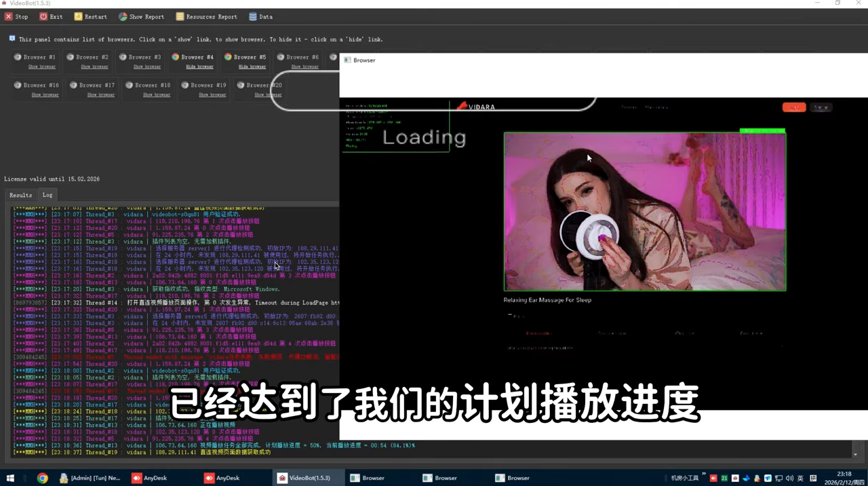This screenshot has height=486, width=868.
Task: Expand the 机房小工具 toolbar chevron
Action: point(704,474)
